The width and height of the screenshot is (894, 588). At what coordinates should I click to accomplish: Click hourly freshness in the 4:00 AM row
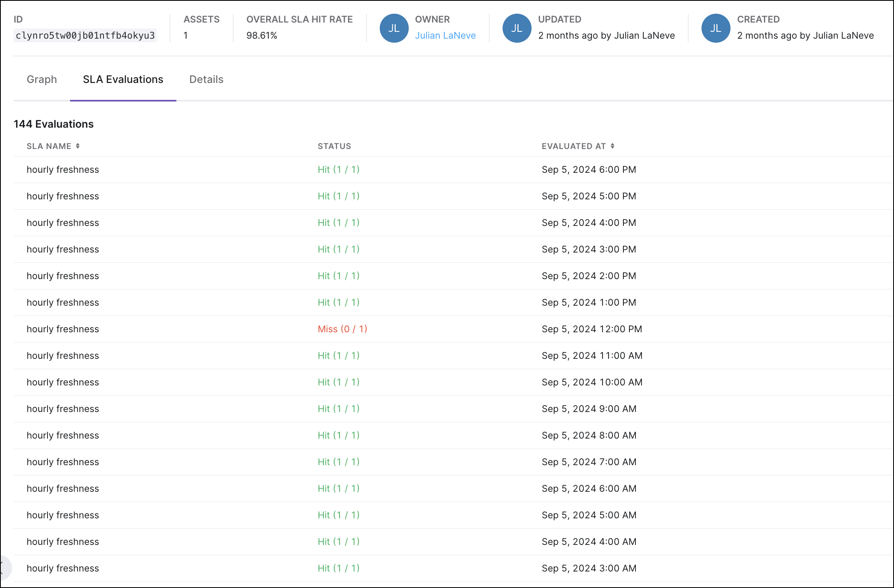63,542
